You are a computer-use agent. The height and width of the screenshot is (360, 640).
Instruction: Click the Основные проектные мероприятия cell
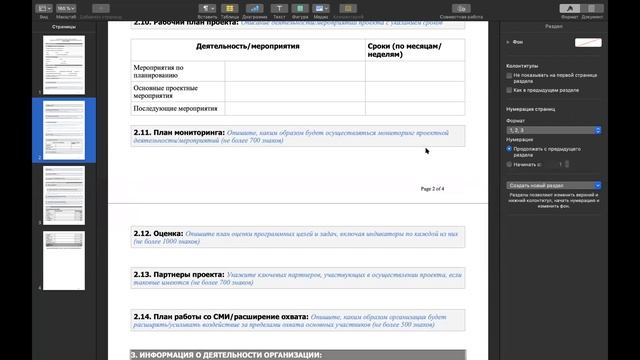pyautogui.click(x=178, y=92)
